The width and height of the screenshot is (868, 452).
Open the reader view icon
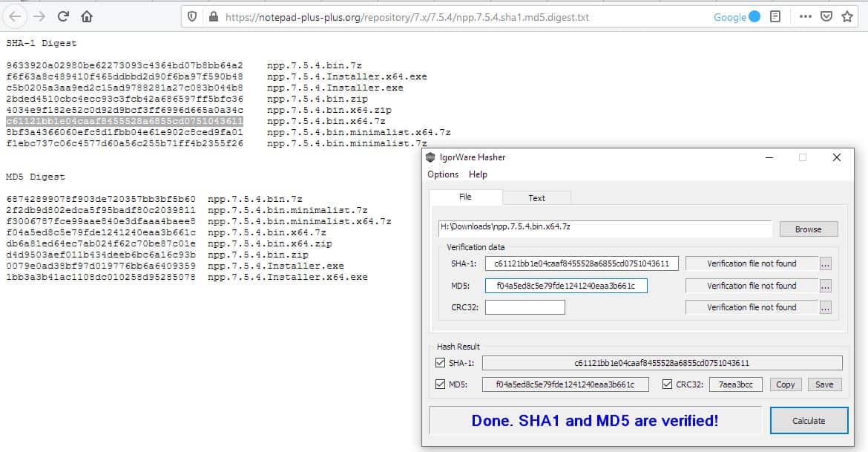tap(775, 16)
